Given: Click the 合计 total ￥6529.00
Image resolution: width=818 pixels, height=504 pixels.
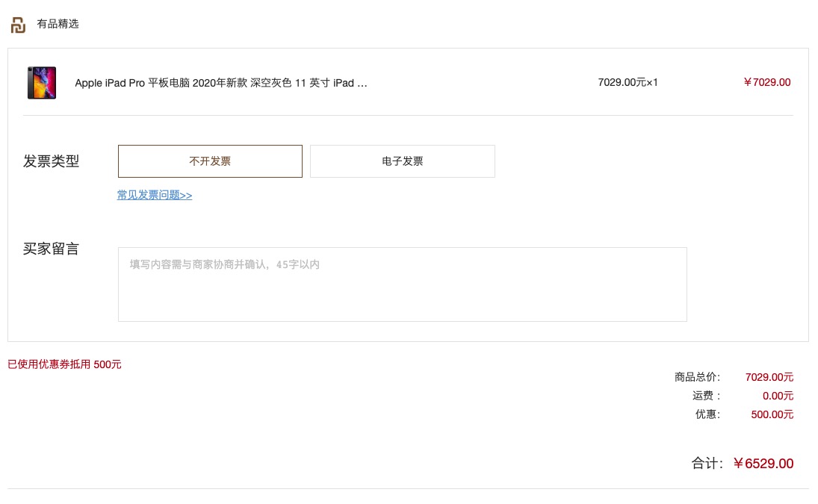Looking at the screenshot, I should pos(763,464).
